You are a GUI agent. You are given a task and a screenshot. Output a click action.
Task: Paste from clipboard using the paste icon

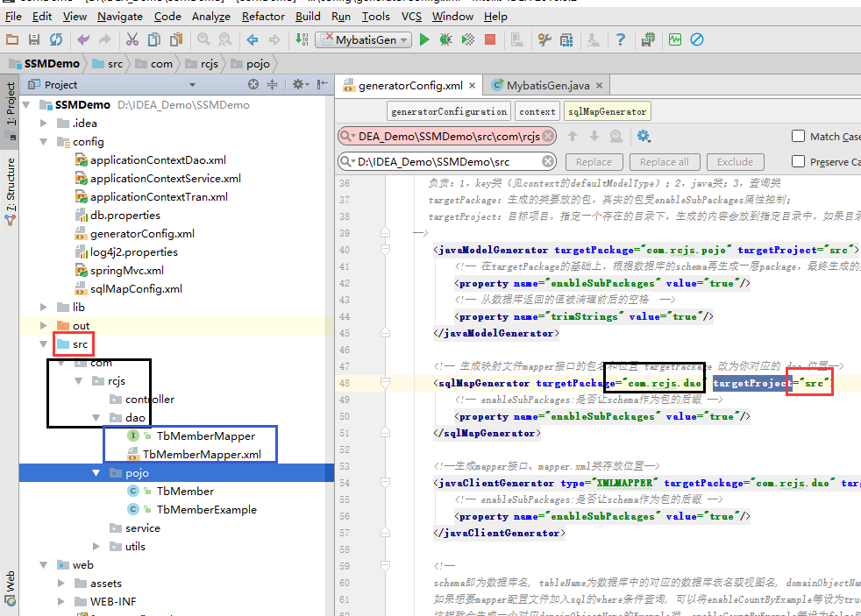click(x=176, y=39)
